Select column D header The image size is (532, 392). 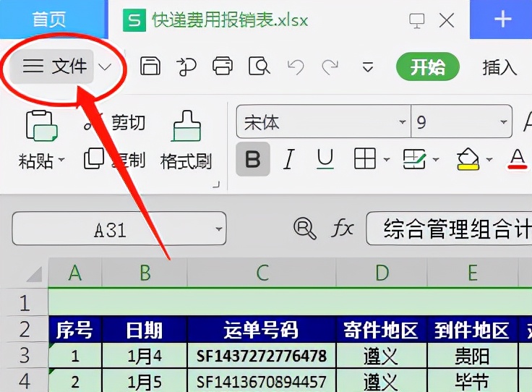(382, 273)
